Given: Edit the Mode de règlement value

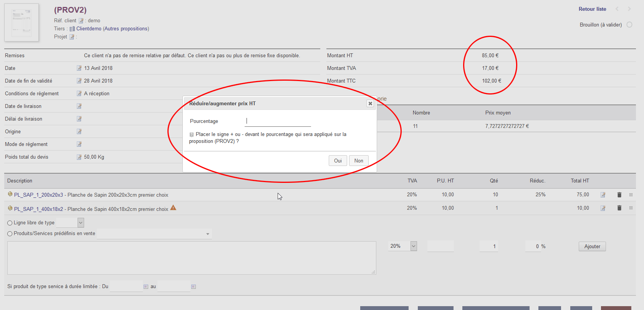Looking at the screenshot, I should [x=79, y=144].
